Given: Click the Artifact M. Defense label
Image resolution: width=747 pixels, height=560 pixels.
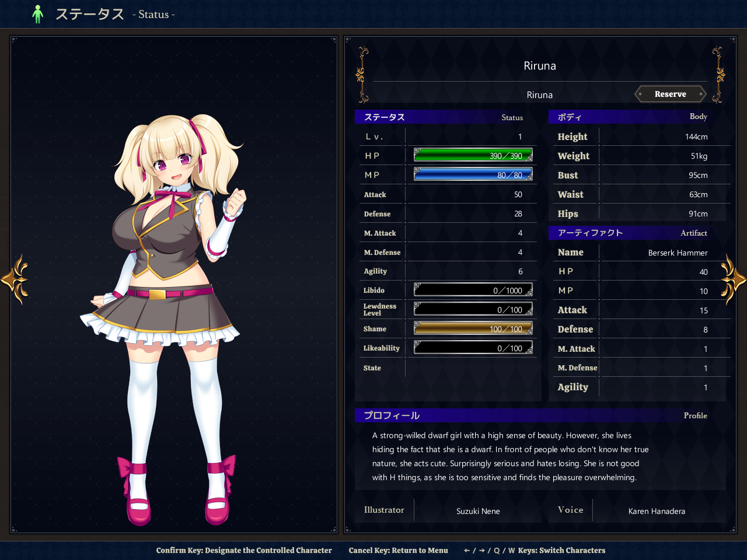Looking at the screenshot, I should 578,367.
